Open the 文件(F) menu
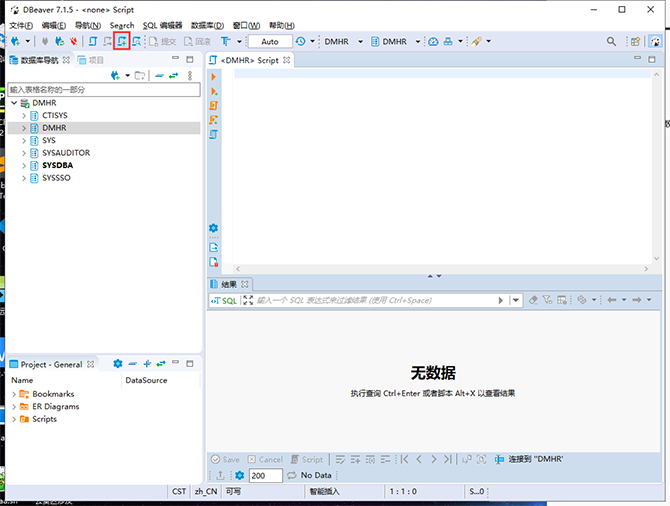The height and width of the screenshot is (506, 670). click(x=21, y=26)
